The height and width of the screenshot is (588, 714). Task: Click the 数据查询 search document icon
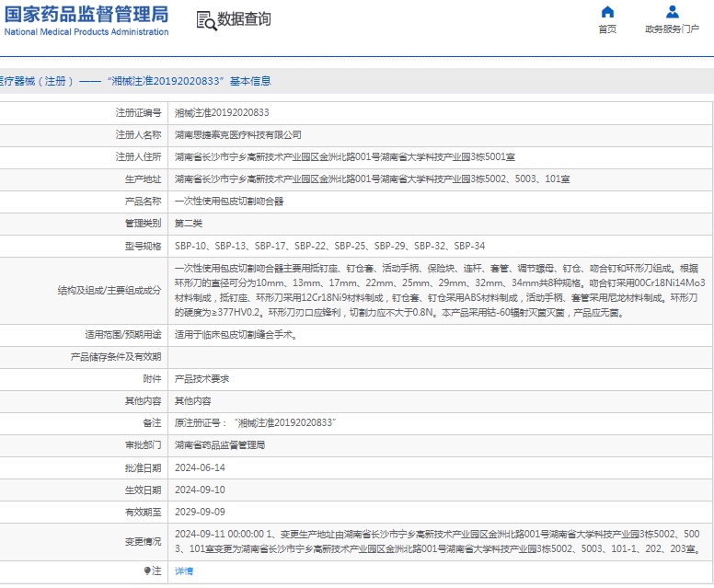pyautogui.click(x=206, y=21)
